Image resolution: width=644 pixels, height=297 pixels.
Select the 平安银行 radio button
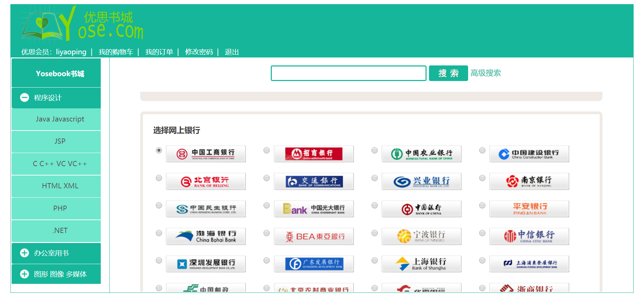click(482, 205)
